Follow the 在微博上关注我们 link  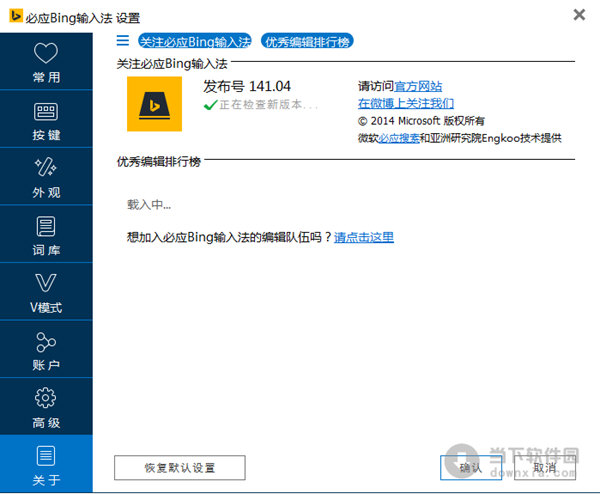(x=406, y=103)
